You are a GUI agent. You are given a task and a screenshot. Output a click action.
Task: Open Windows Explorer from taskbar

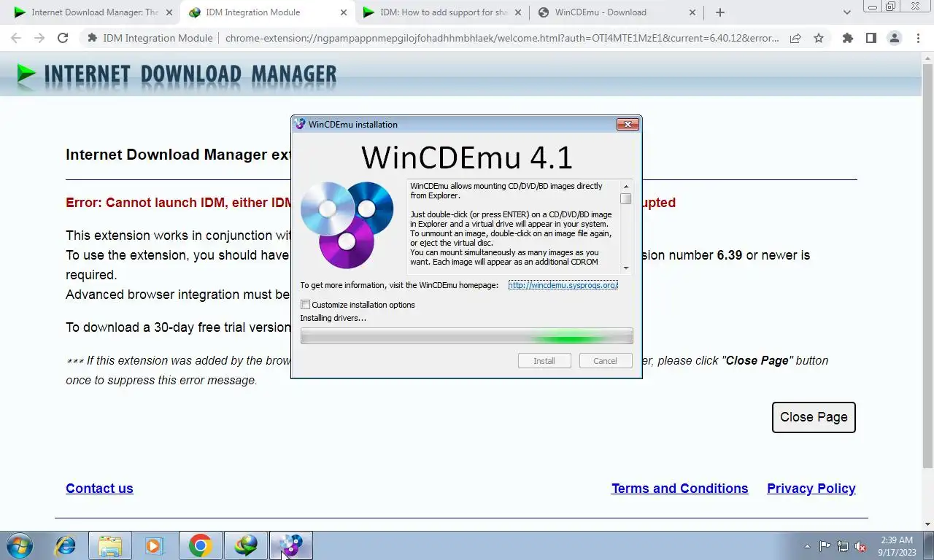point(110,545)
